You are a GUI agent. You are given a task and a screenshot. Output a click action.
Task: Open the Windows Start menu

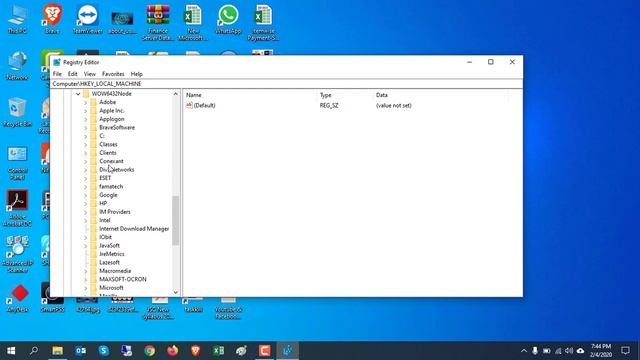[x=11, y=351]
